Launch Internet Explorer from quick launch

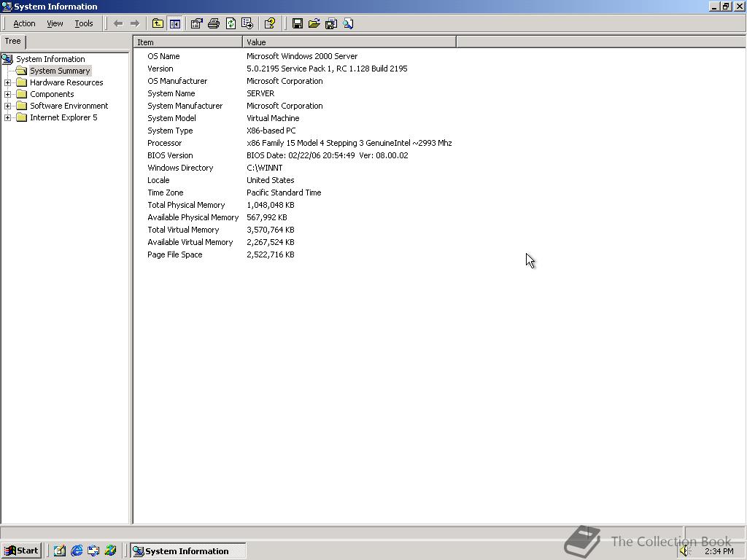[77, 551]
